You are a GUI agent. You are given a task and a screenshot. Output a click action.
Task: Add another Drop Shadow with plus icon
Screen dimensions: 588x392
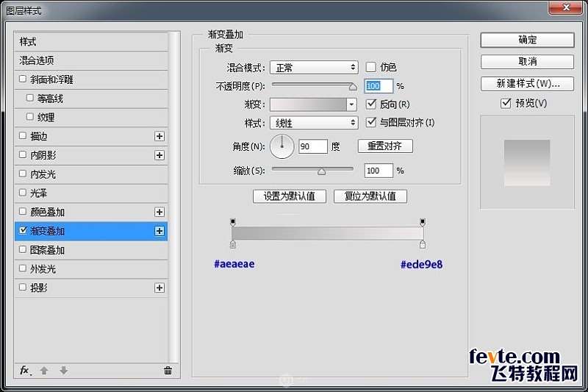(159, 288)
